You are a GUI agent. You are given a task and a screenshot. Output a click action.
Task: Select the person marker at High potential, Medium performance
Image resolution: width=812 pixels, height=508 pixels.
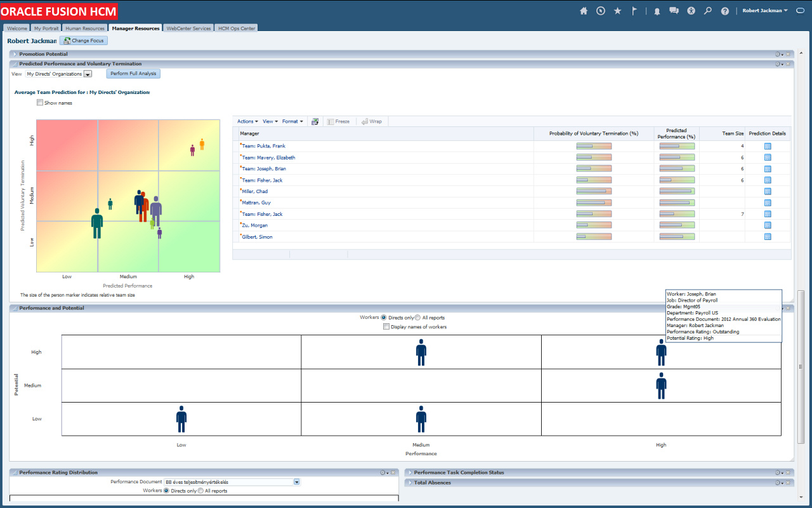click(x=421, y=352)
